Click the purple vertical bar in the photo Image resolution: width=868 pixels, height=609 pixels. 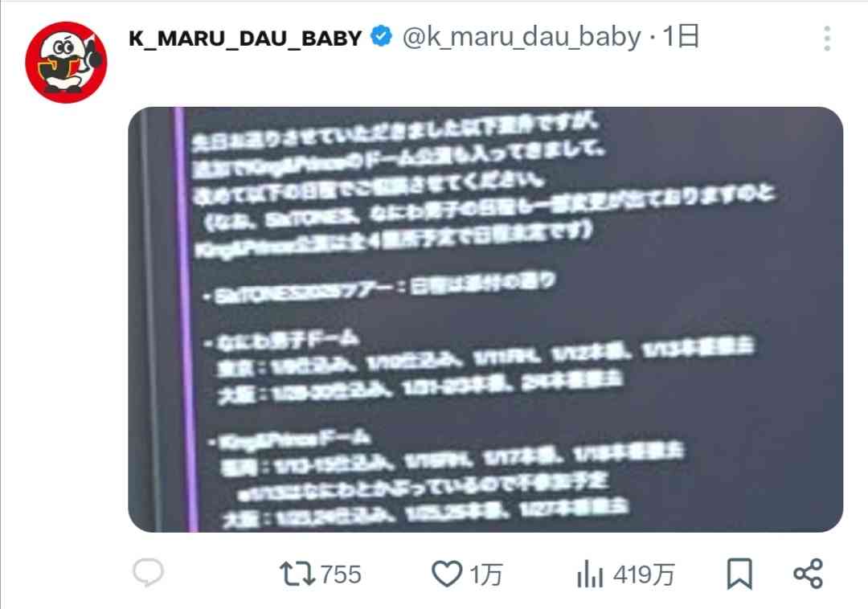pos(186,319)
